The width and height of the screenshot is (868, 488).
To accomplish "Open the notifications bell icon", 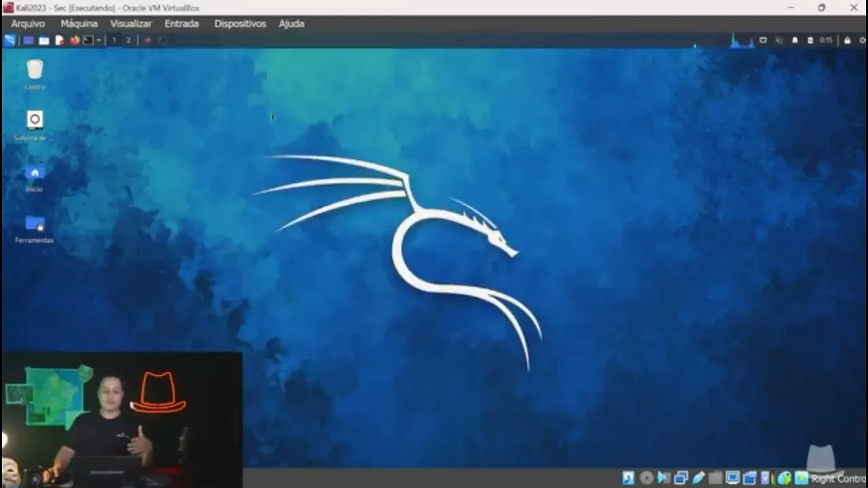I will (x=795, y=40).
